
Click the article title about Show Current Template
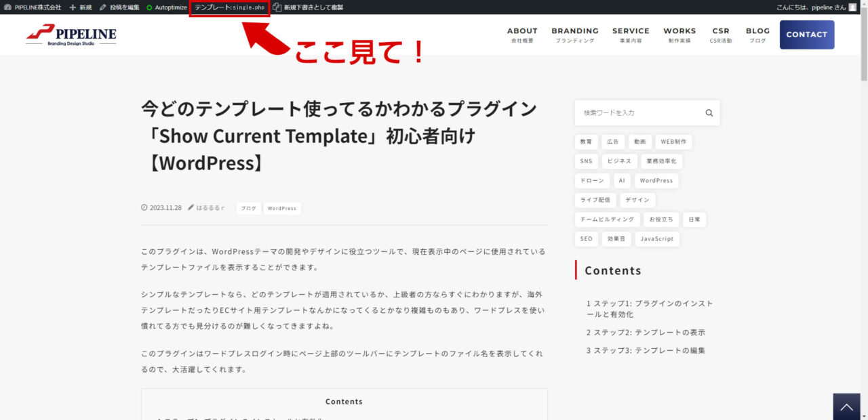point(339,135)
